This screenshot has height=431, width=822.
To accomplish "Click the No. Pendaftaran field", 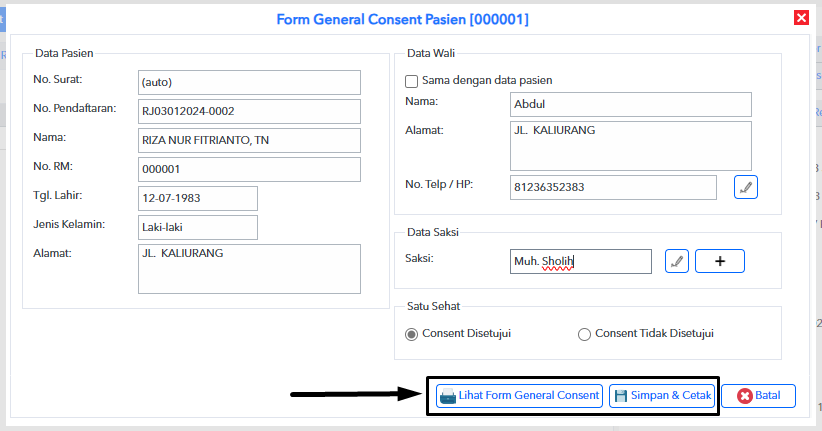I will [250, 111].
